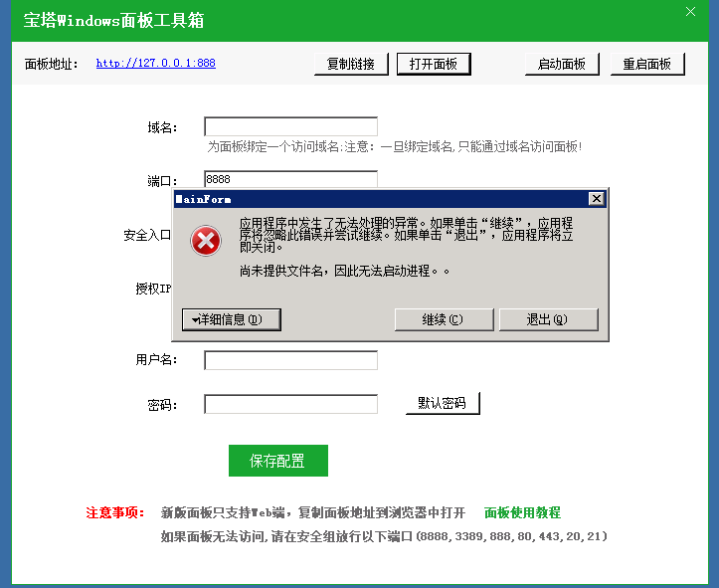Click the 授权IP label
Viewport: 719px width, 588px height.
[x=153, y=289]
